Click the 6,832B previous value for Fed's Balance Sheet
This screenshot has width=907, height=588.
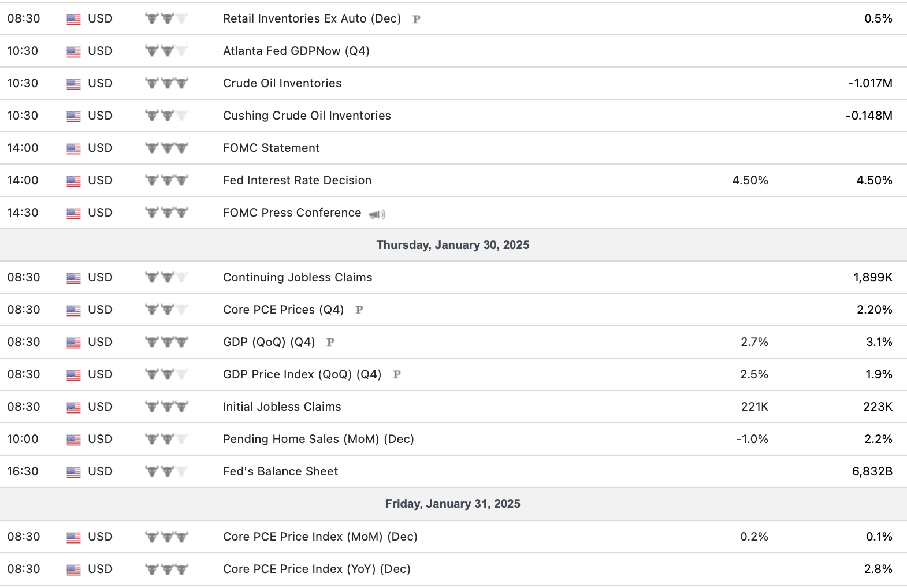(872, 471)
